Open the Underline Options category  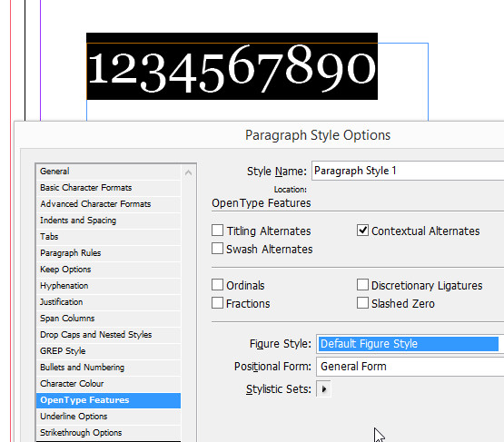(x=108, y=417)
